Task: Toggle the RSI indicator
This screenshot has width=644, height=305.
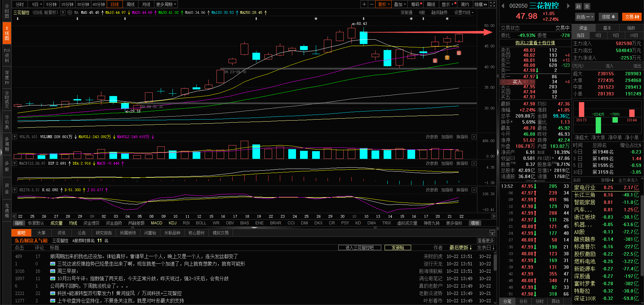Action: (x=186, y=223)
